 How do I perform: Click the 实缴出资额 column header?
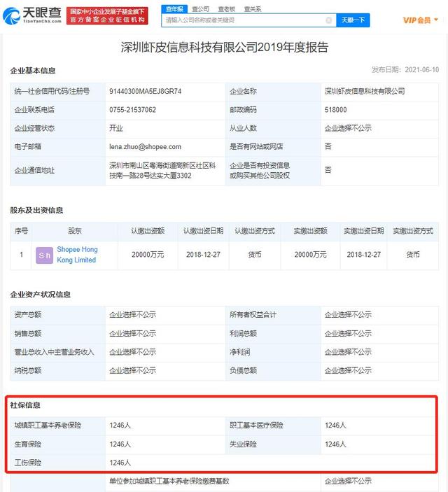(x=310, y=231)
